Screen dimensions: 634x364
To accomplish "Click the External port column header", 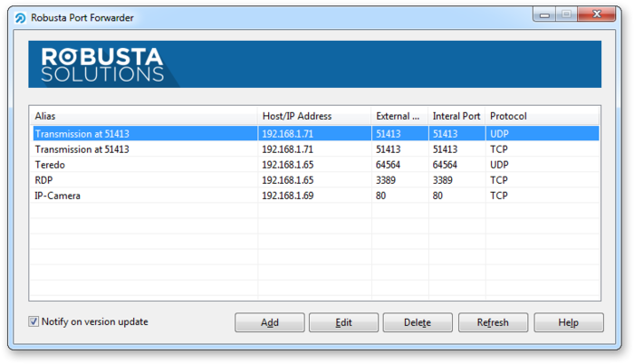I will click(399, 116).
